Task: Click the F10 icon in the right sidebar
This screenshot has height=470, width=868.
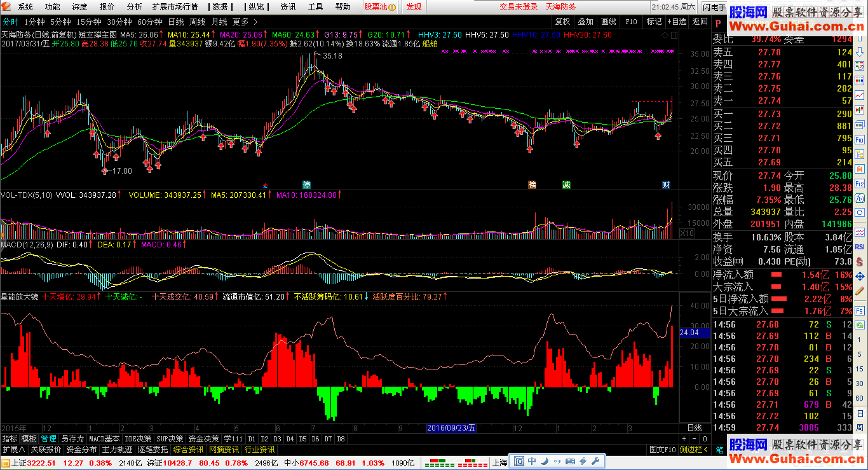Action: tap(860, 139)
